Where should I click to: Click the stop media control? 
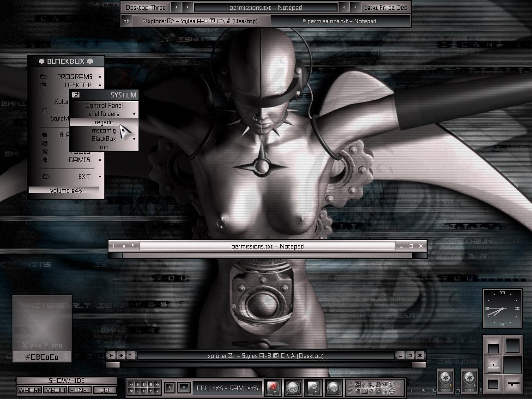tap(151, 384)
